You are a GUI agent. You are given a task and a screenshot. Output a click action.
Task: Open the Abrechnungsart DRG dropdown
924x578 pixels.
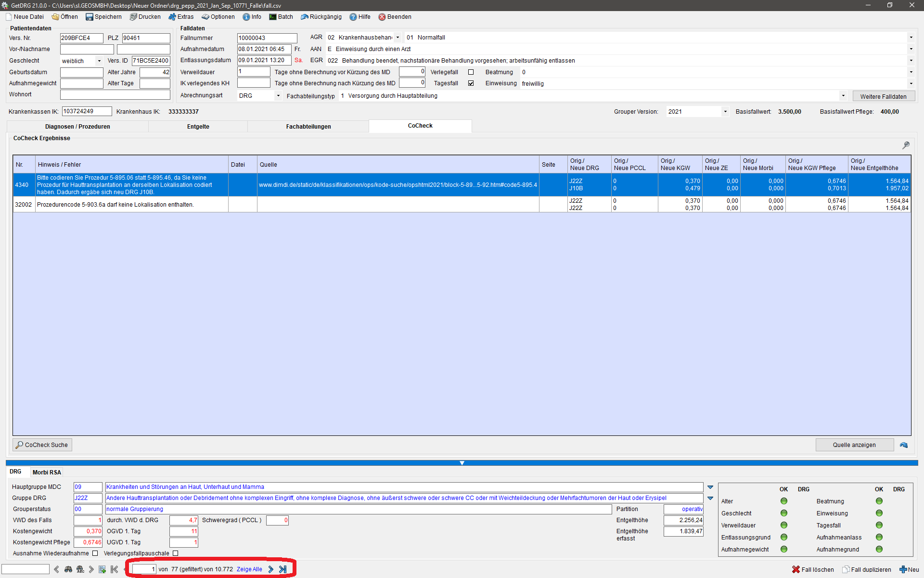[278, 96]
